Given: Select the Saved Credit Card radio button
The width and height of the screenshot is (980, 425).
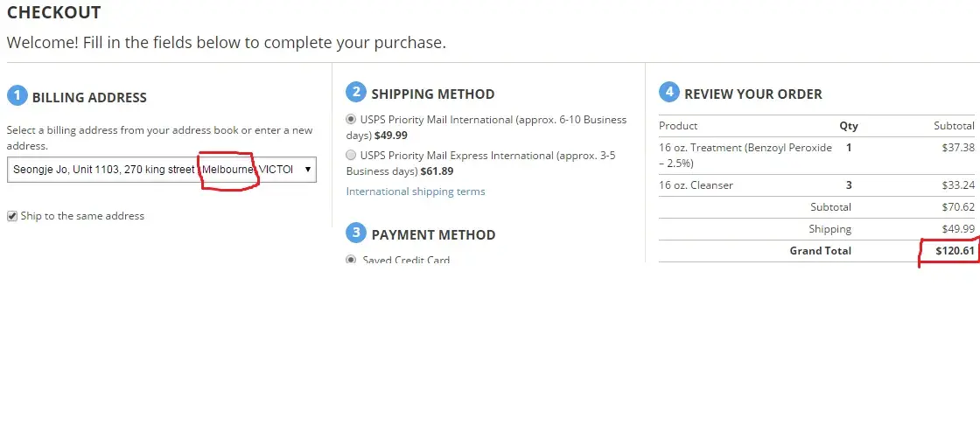Looking at the screenshot, I should pos(351,260).
